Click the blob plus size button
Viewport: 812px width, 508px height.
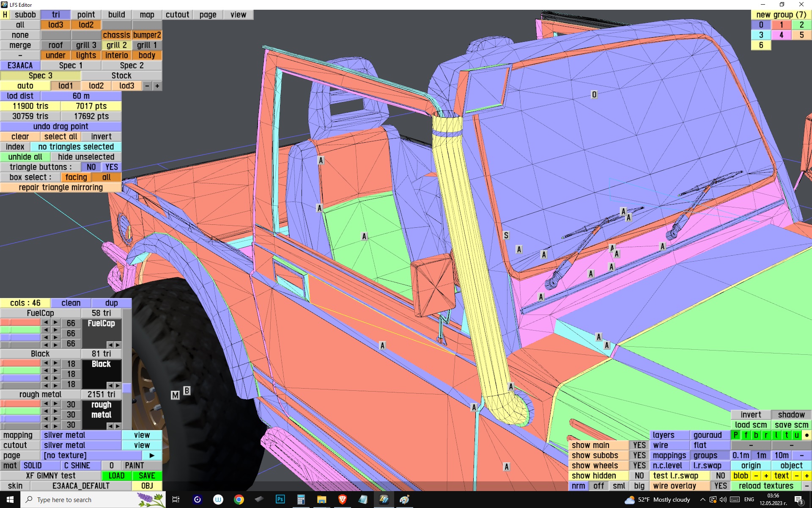pyautogui.click(x=766, y=476)
